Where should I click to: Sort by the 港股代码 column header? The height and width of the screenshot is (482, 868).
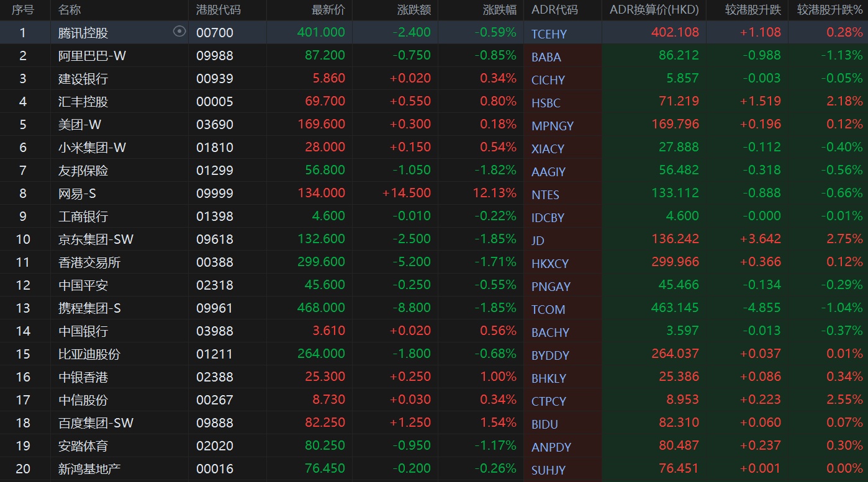point(218,10)
